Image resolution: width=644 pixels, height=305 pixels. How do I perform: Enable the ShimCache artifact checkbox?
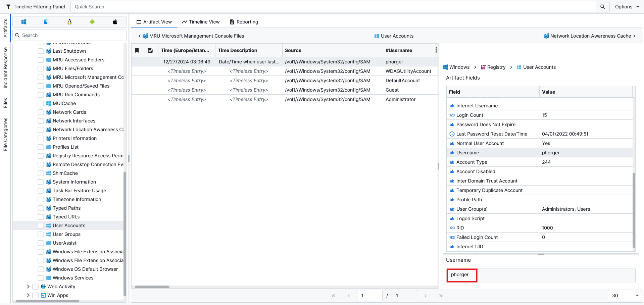pyautogui.click(x=41, y=173)
